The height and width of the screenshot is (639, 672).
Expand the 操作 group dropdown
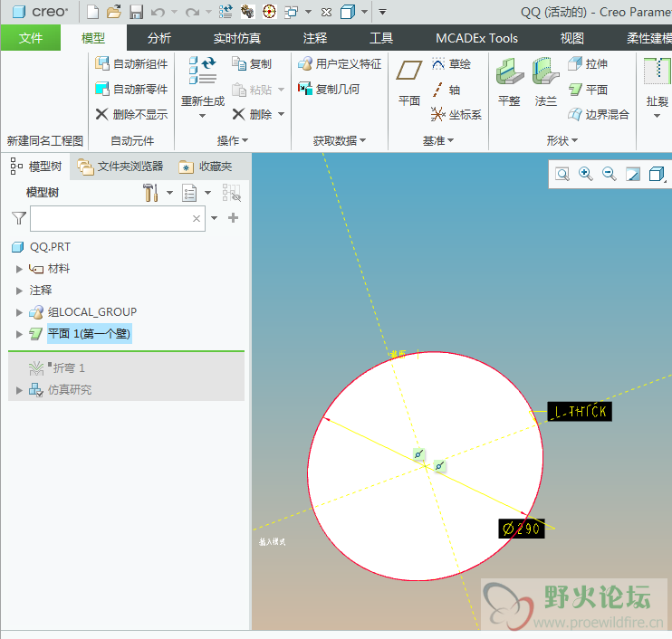[x=232, y=140]
